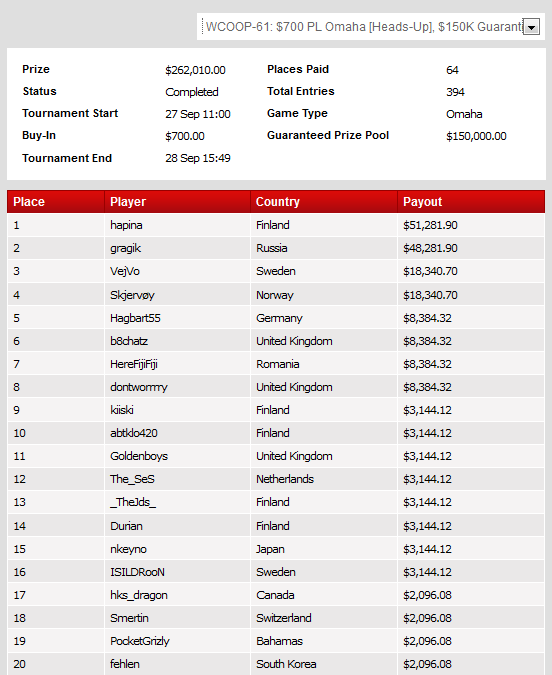This screenshot has height=675, width=552.
Task: Select player hapina in first place
Action: pos(126,225)
